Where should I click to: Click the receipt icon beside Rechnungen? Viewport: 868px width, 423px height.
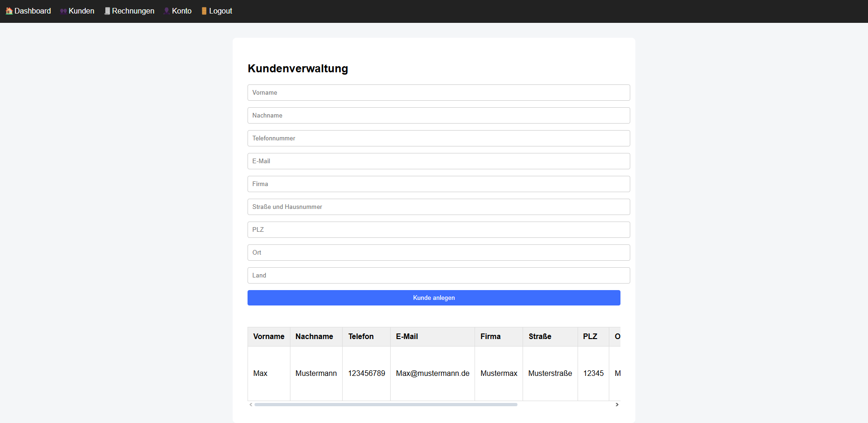coord(107,11)
